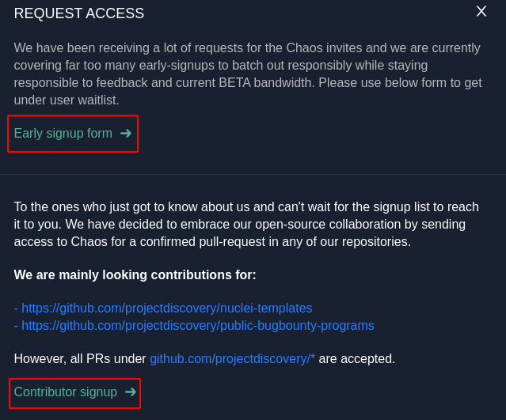The height and width of the screenshot is (420, 506).
Task: Click the 'are accepted.' text
Action: [356, 359]
